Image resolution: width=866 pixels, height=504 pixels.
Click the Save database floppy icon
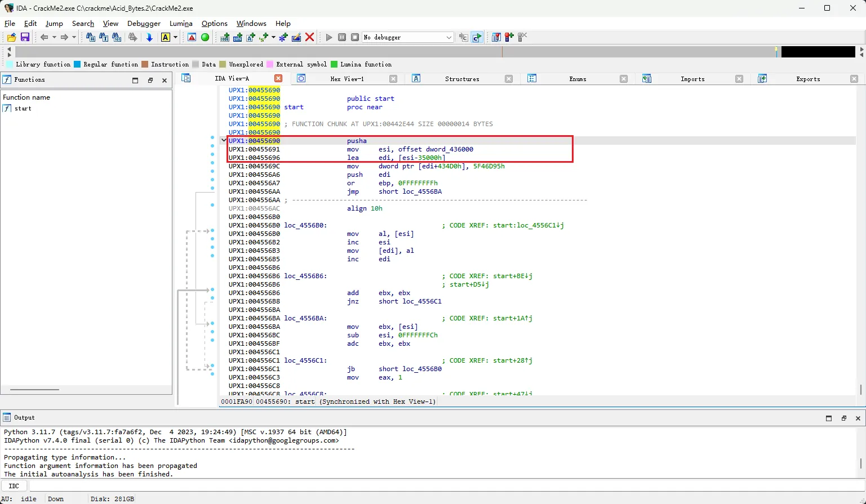(x=25, y=37)
